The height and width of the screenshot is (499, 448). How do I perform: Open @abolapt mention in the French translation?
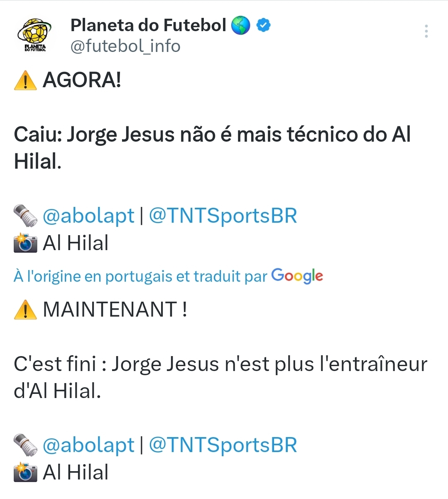[x=88, y=445]
